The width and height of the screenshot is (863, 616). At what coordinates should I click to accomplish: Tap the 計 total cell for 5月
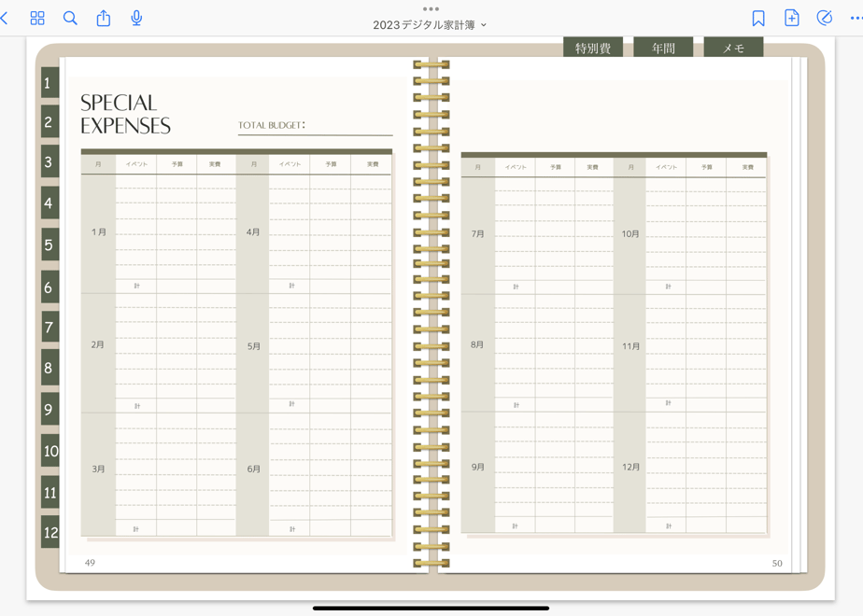coord(291,404)
